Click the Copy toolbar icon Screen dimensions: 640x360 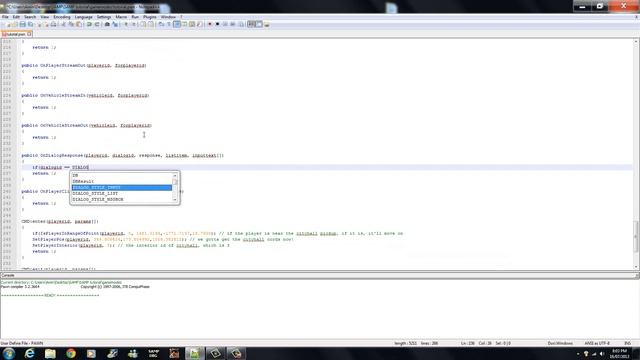click(71, 24)
